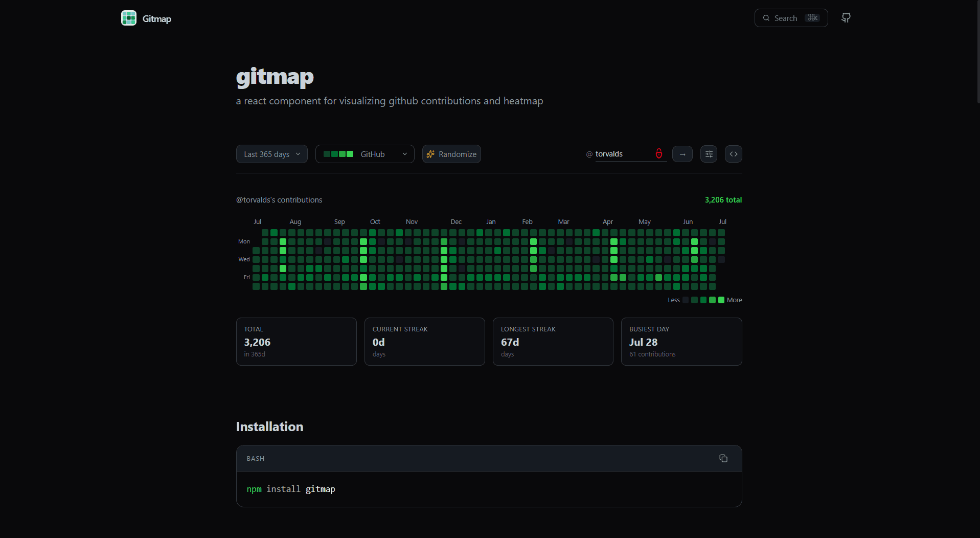Click the red padlock icon in username field
This screenshot has height=538, width=980.
[x=659, y=153]
